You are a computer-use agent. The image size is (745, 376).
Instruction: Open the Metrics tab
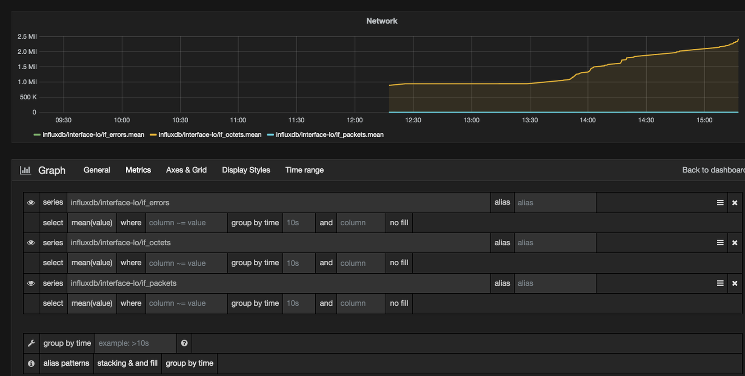(138, 170)
